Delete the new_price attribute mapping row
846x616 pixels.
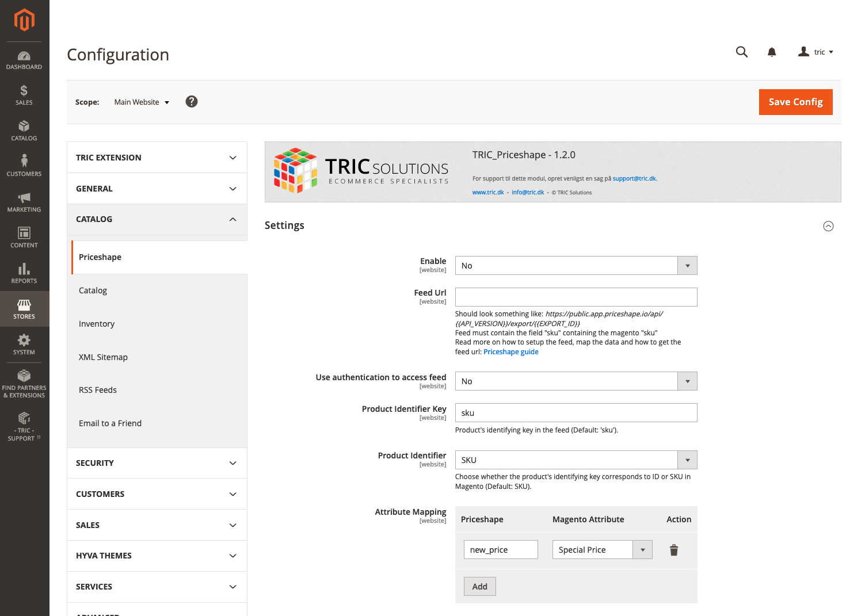(674, 550)
